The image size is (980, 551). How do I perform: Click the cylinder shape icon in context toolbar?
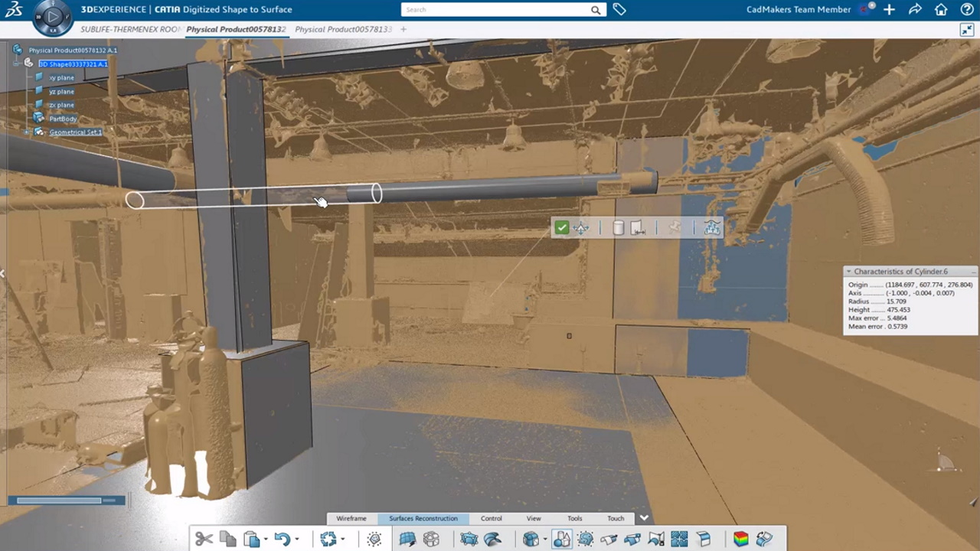click(x=618, y=227)
